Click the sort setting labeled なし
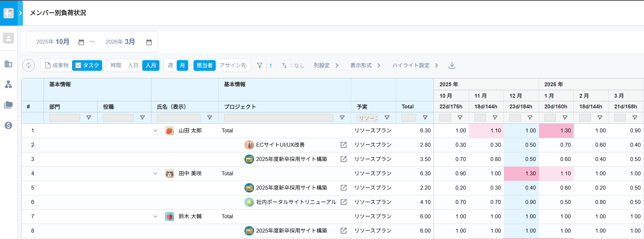Viewport: 644px width, 239px height. (293, 65)
